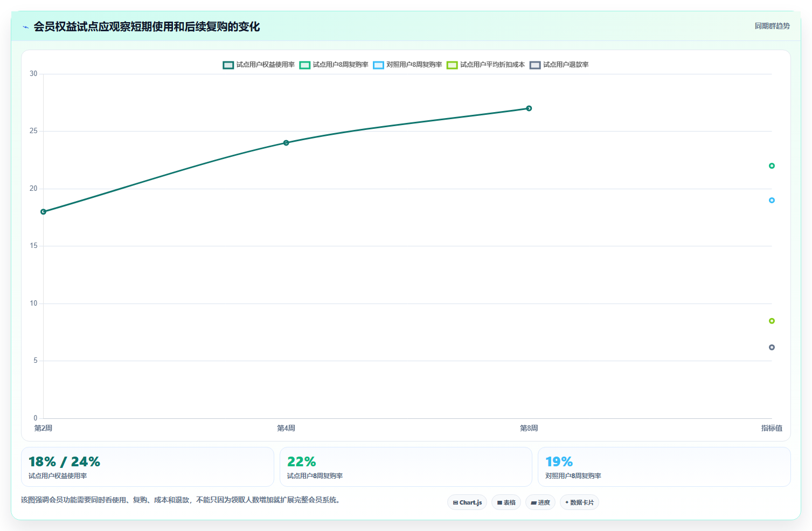Click the 第4周 data point on the line
The width and height of the screenshot is (812, 531).
click(x=286, y=143)
